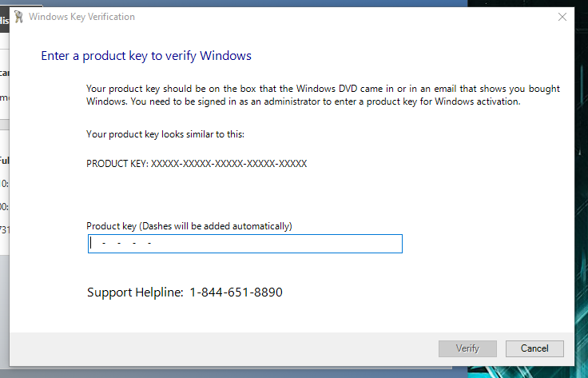Click the keys icon in title bar
Image resolution: width=588 pixels, height=378 pixels.
click(18, 17)
